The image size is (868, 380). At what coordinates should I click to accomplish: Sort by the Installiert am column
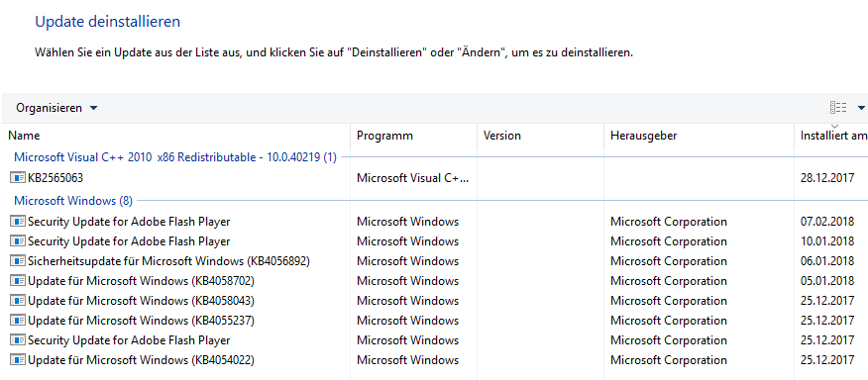click(x=831, y=136)
